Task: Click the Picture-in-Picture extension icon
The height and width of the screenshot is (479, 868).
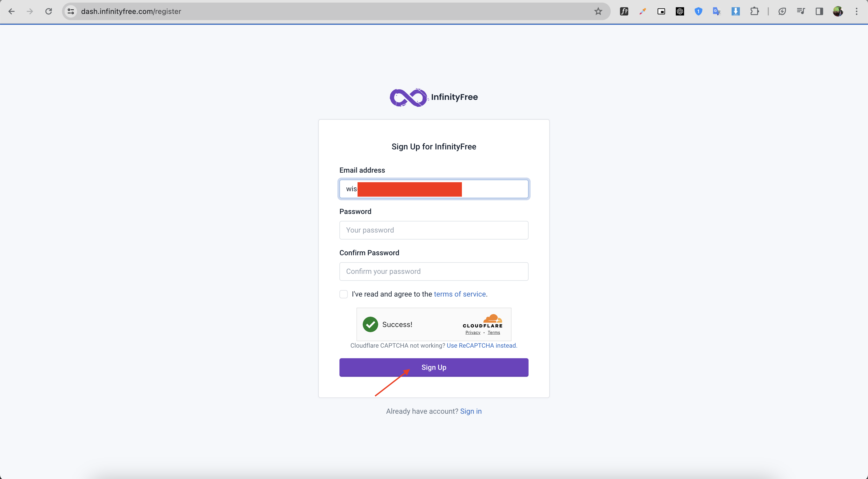Action: 661,11
